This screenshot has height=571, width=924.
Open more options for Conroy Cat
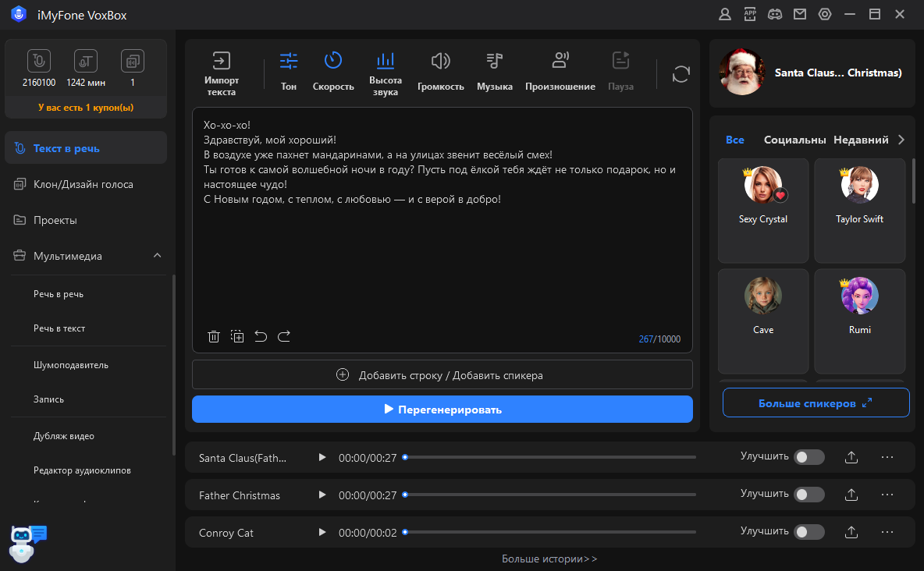[887, 532]
